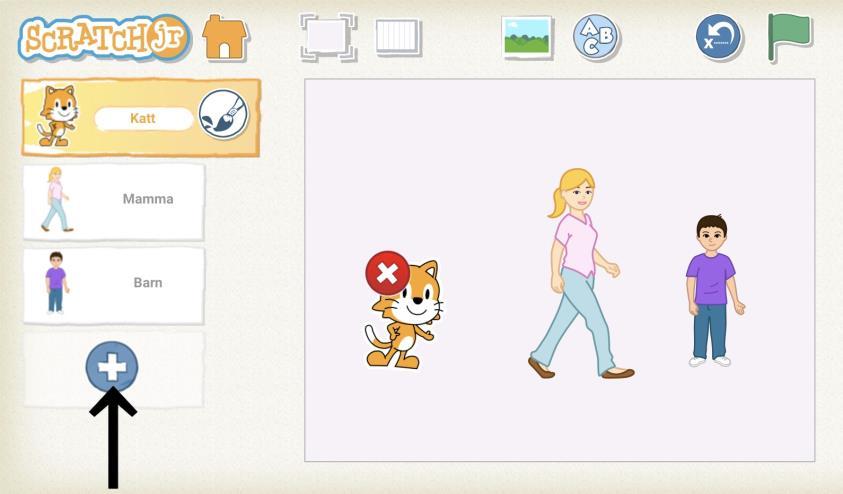Click the boy on the stage
This screenshot has height=494, width=843.
(x=714, y=291)
